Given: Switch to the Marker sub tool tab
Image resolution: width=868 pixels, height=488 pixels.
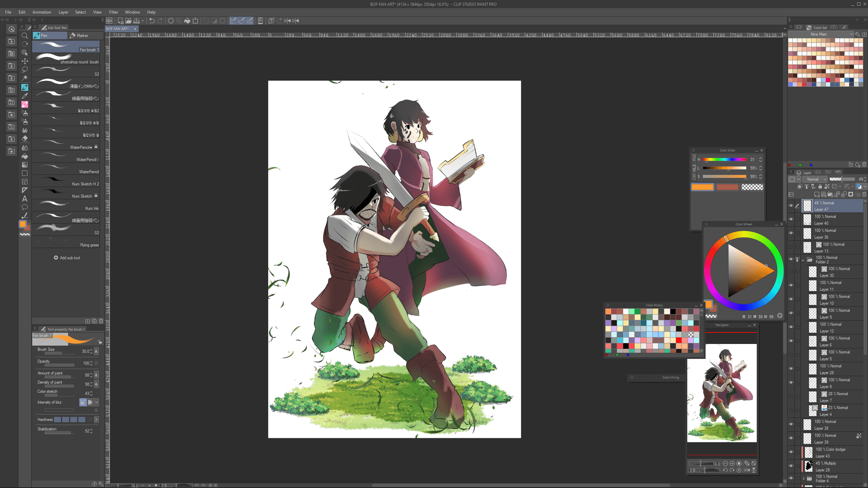Looking at the screenshot, I should [x=83, y=36].
